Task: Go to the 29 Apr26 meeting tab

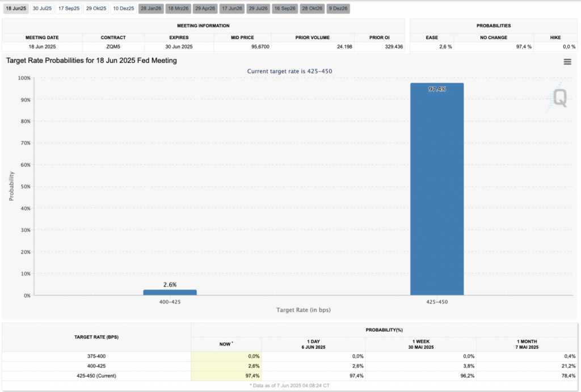Action: 205,9
